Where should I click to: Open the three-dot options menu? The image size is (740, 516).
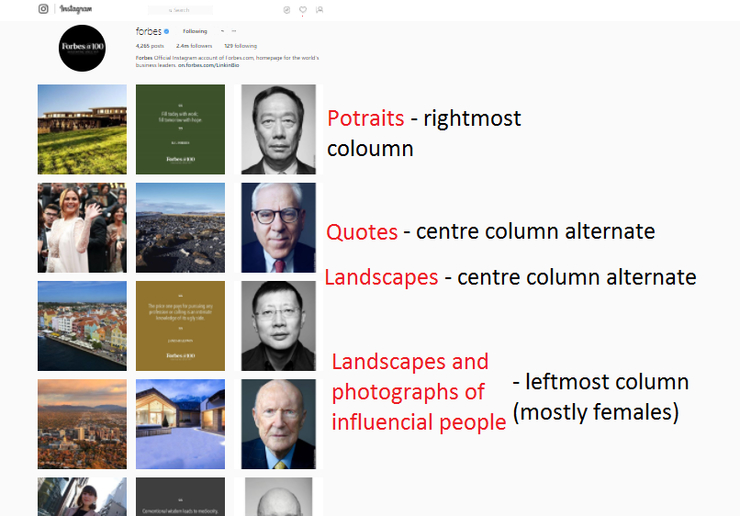[x=234, y=31]
